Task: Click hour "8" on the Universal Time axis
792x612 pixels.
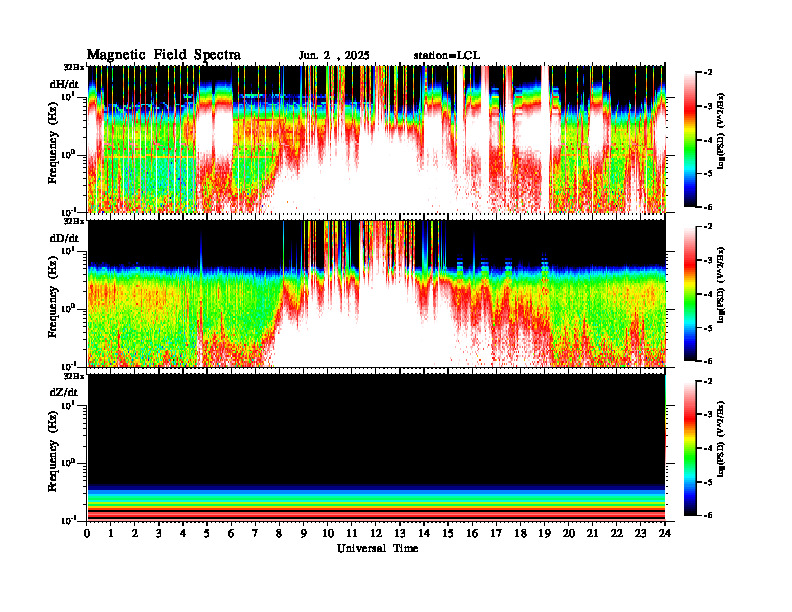Action: pyautogui.click(x=279, y=534)
